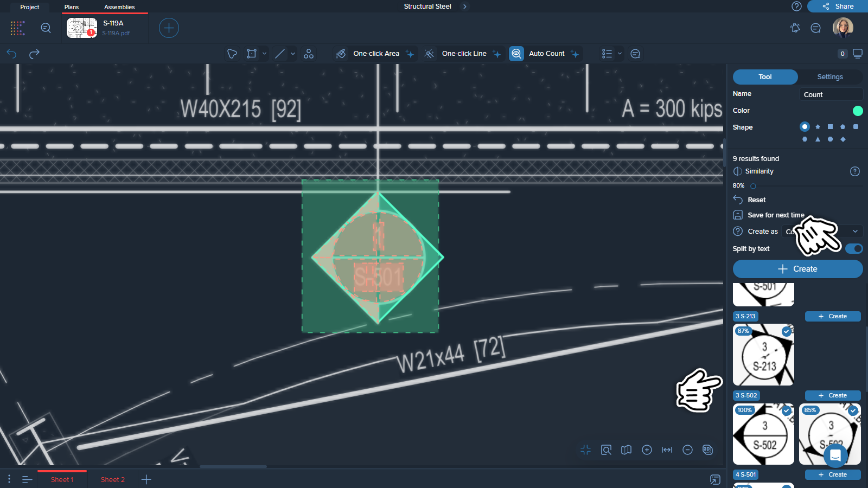Open the help question mark in header
This screenshot has width=868, height=488.
(x=796, y=7)
